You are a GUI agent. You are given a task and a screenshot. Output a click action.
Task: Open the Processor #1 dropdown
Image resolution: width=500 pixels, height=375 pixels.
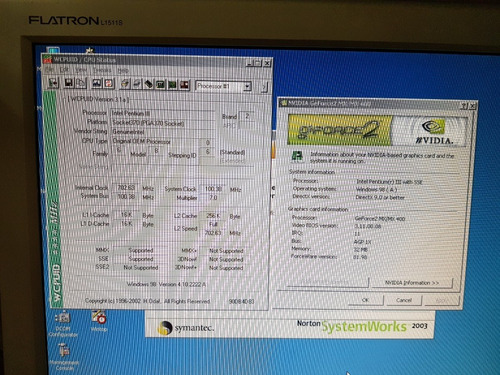[x=247, y=87]
